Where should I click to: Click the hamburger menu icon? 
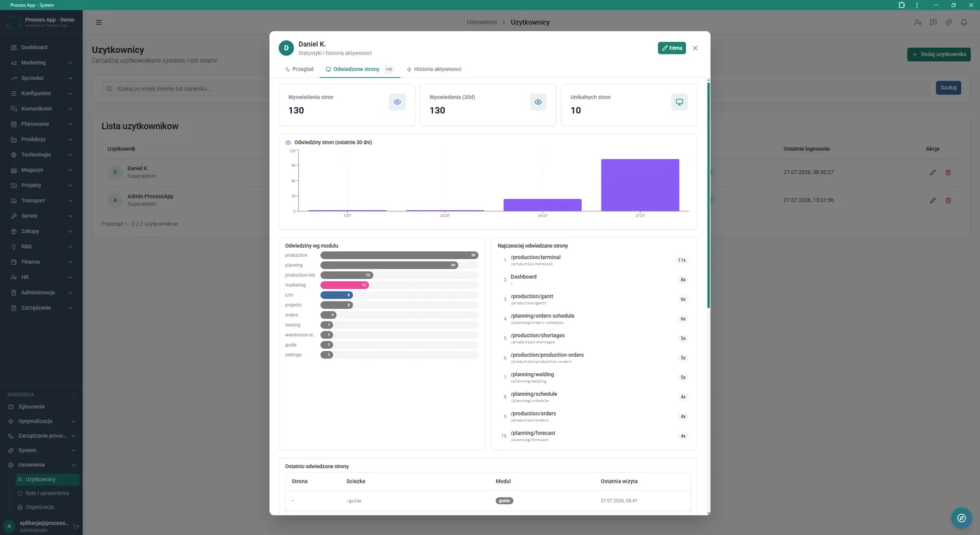(x=99, y=22)
